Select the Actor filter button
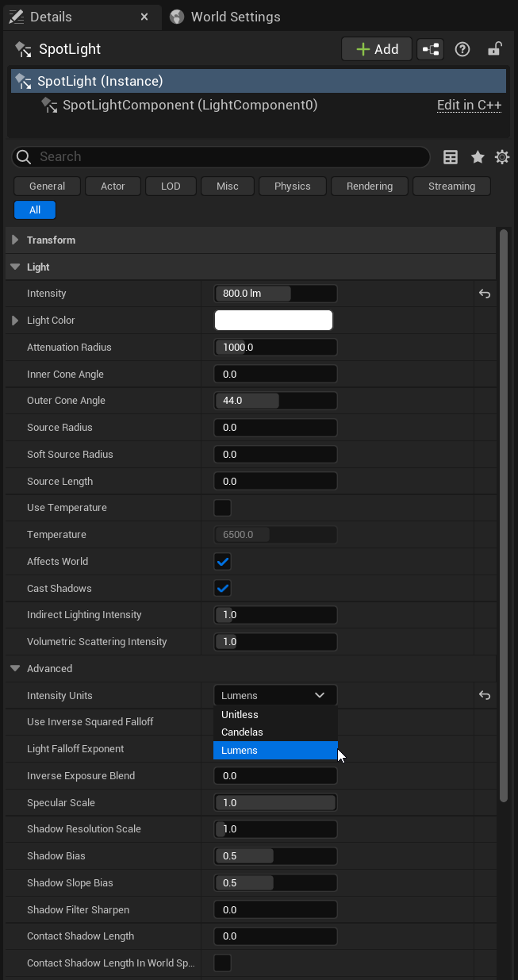This screenshot has width=518, height=980. [x=113, y=186]
